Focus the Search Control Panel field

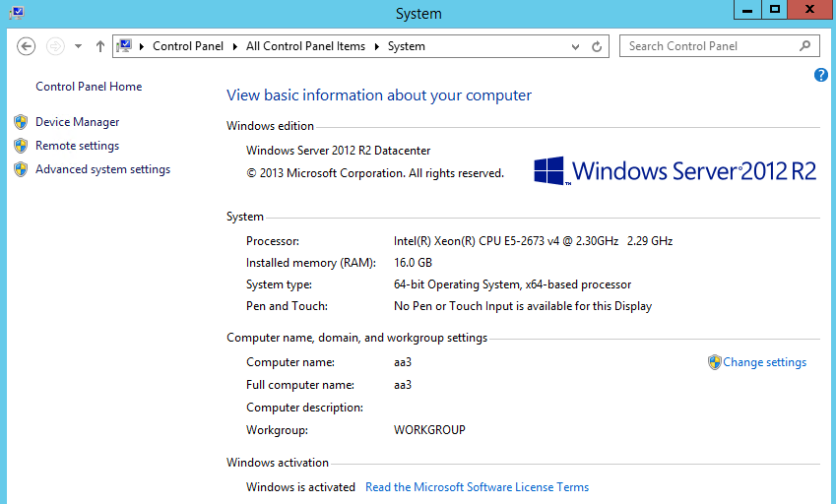click(719, 46)
